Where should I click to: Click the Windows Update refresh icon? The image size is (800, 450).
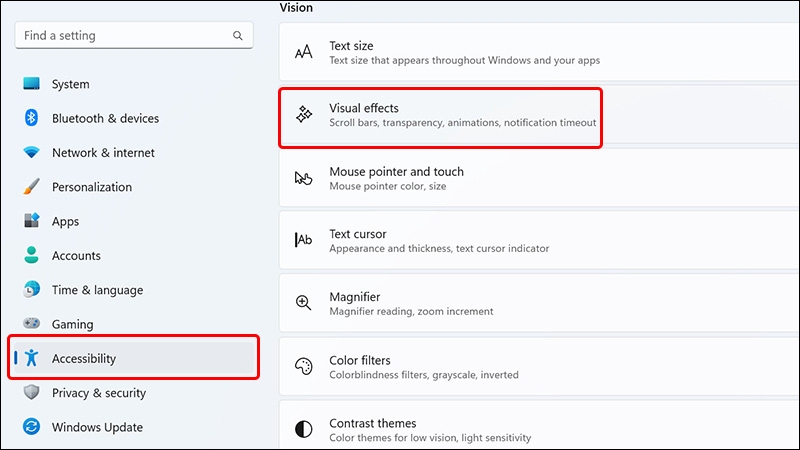pos(32,427)
